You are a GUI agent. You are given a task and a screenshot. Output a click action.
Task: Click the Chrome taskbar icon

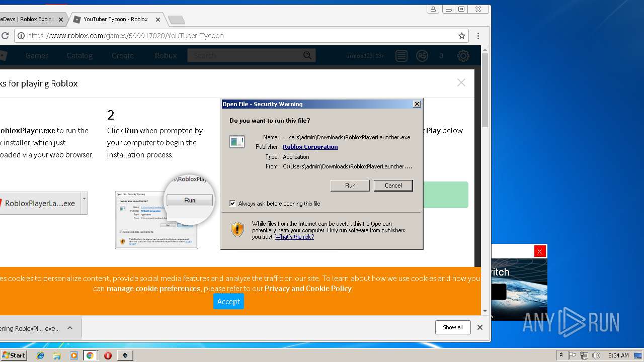(90, 355)
